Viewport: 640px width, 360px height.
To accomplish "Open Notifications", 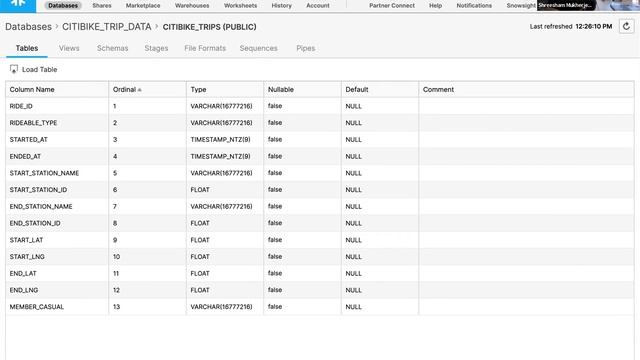I will pos(474,6).
